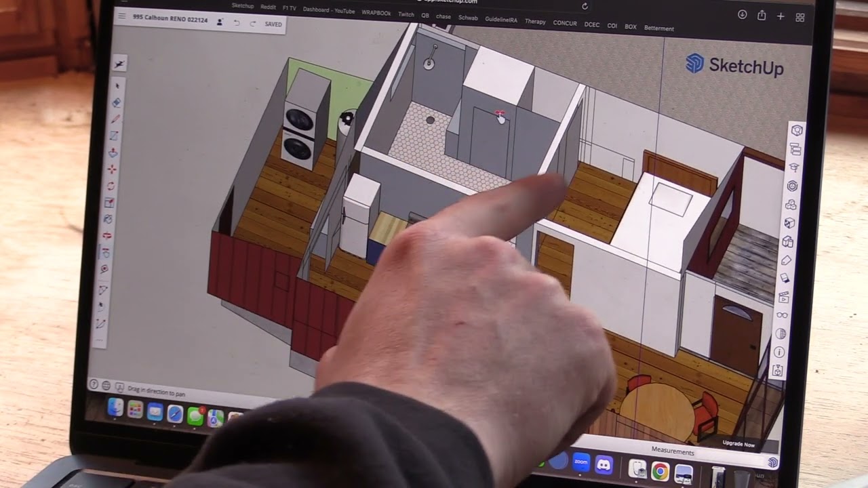The width and height of the screenshot is (868, 488).
Task: Open Safari downloads
Action: pyautogui.click(x=742, y=14)
